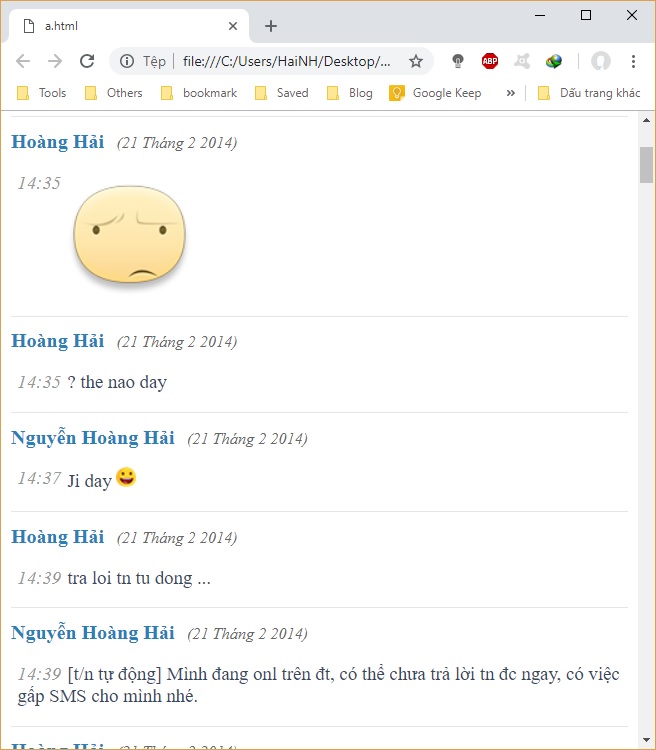This screenshot has height=750, width=656.
Task: Open the Google Keep bookmark
Action: tap(435, 93)
